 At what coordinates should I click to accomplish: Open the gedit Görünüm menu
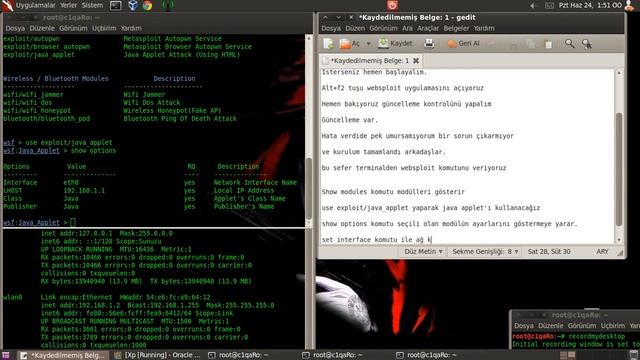pyautogui.click(x=383, y=28)
